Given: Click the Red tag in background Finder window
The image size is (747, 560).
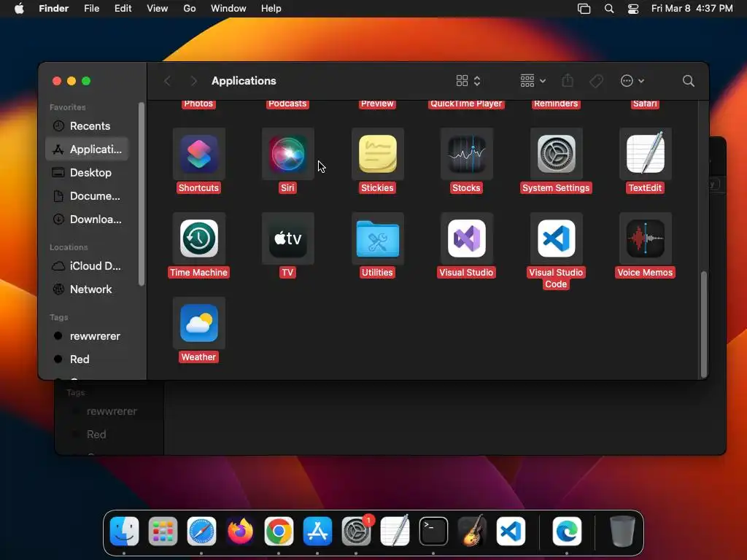Looking at the screenshot, I should click(96, 435).
